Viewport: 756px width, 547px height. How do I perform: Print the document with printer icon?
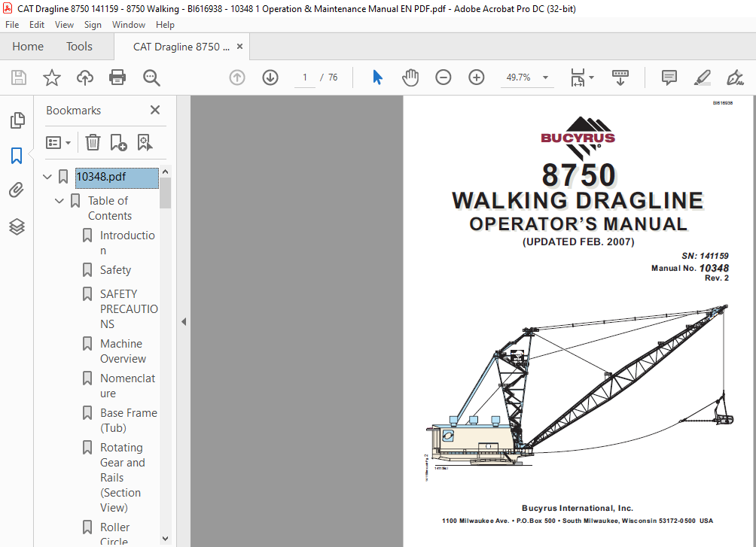point(117,77)
